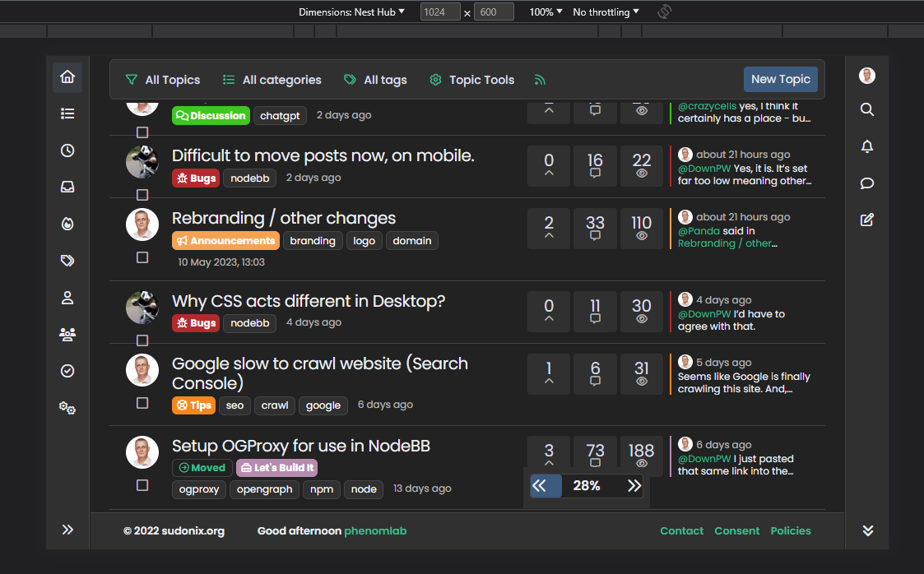Check the box for Rebranding / other changes
The image size is (924, 574).
pos(142,257)
